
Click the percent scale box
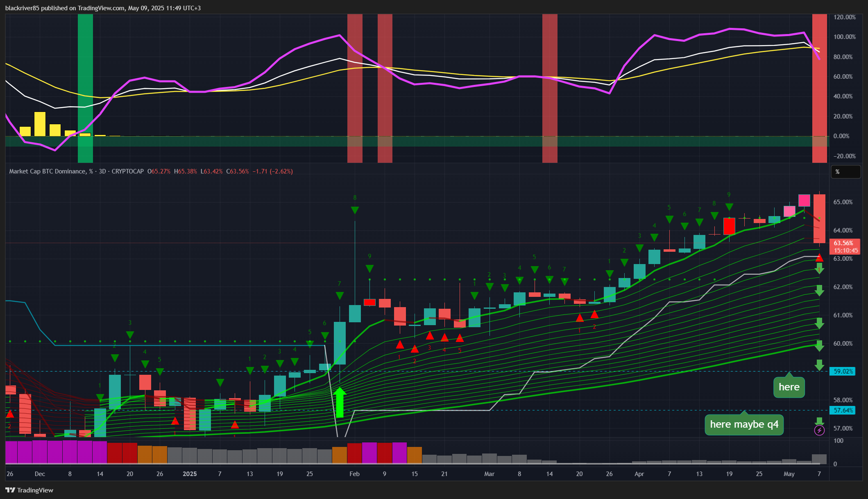point(845,172)
